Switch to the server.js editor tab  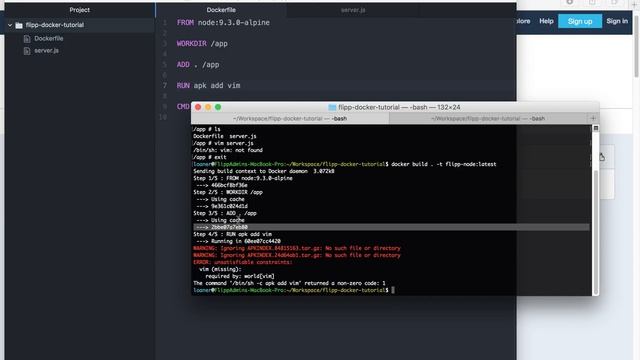pos(353,10)
